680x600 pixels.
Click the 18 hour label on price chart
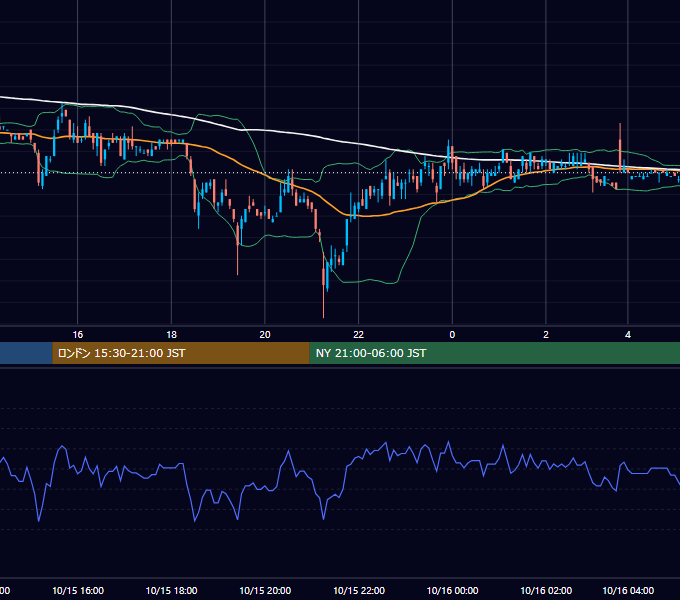pos(171,335)
